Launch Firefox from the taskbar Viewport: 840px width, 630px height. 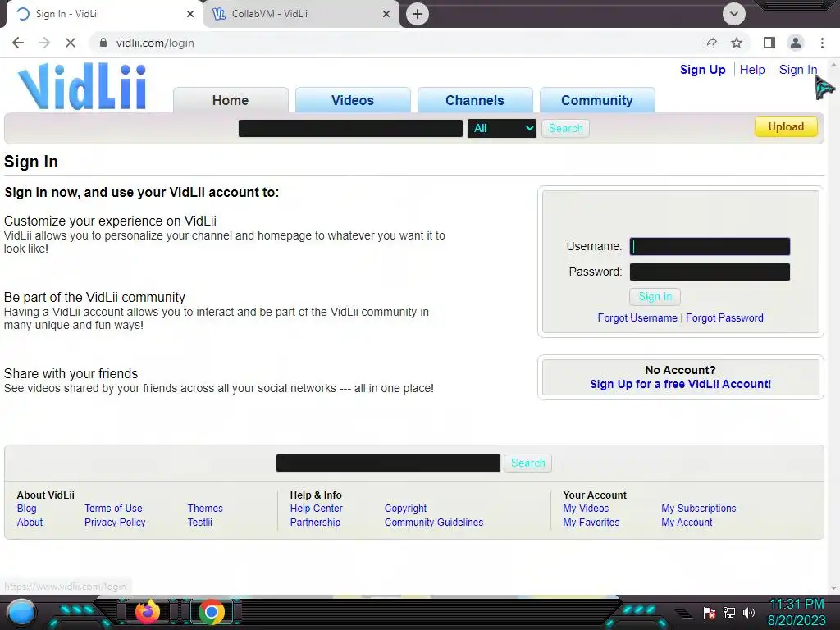point(147,612)
